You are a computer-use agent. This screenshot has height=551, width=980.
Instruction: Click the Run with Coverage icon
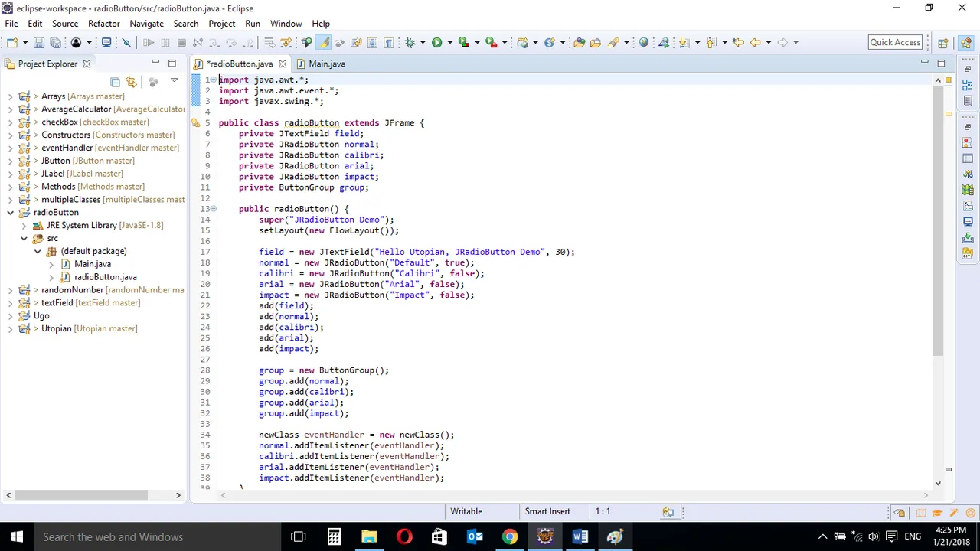(463, 42)
